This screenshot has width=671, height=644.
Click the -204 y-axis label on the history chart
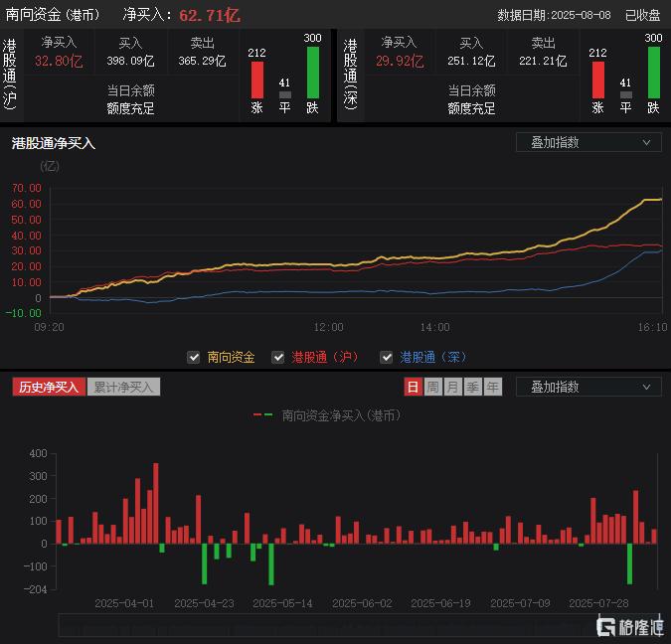click(x=35, y=589)
